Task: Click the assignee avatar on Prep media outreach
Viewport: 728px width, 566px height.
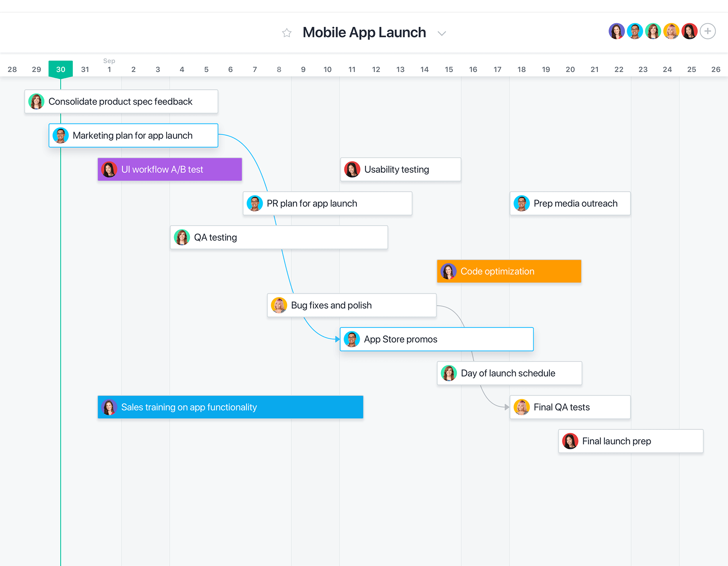Action: coord(522,203)
